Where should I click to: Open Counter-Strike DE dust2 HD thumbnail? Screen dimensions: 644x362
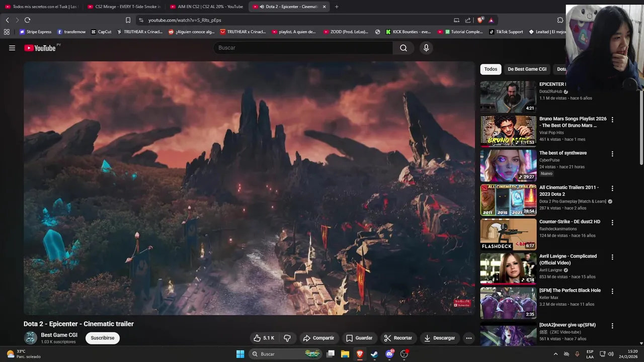coord(508,234)
